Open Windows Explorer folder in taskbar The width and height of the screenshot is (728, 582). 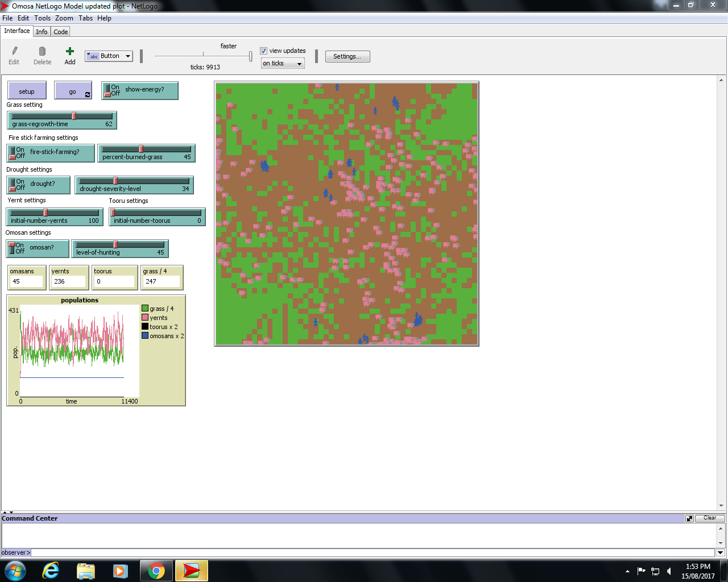86,571
